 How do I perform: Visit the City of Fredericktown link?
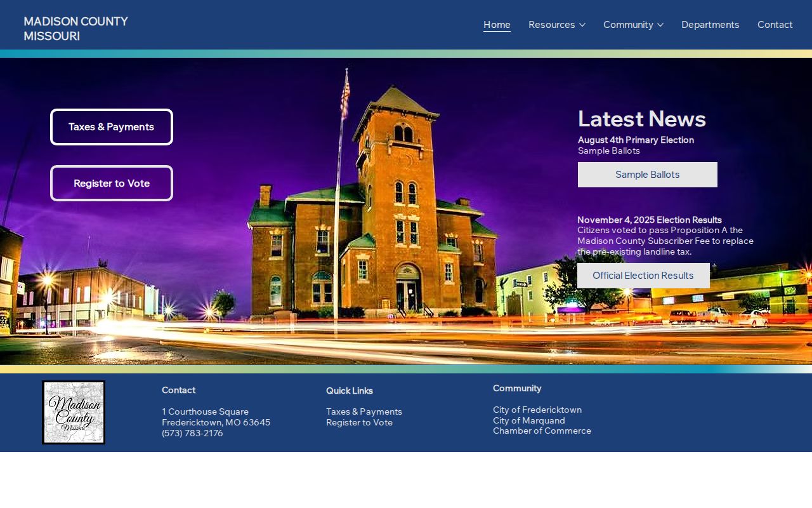(x=537, y=410)
